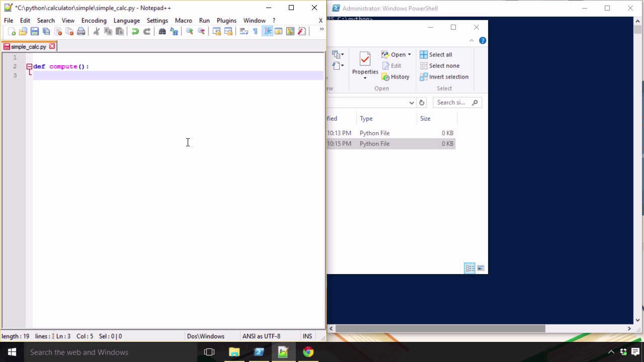Image resolution: width=644 pixels, height=362 pixels.
Task: Open Explorer help with blue question icon
Action: pos(482,41)
